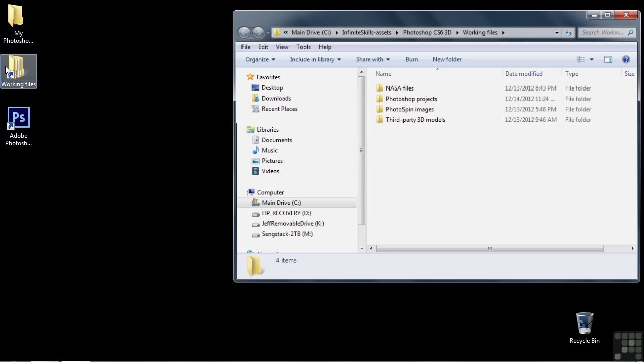
Task: Open the File menu
Action: [246, 47]
